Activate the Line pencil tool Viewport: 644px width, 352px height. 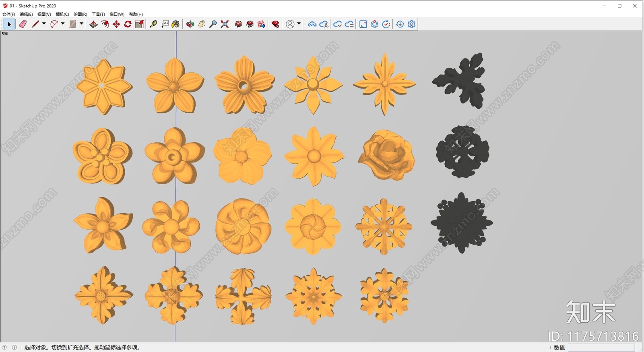[35, 24]
